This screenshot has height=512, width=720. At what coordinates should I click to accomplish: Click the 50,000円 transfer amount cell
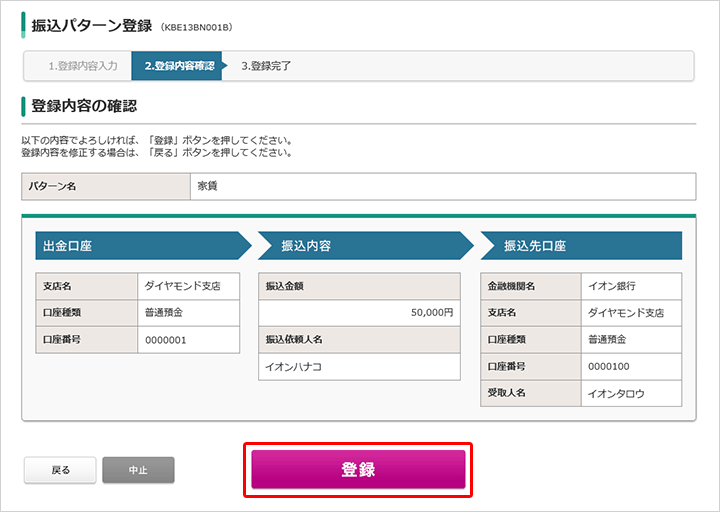point(359,313)
